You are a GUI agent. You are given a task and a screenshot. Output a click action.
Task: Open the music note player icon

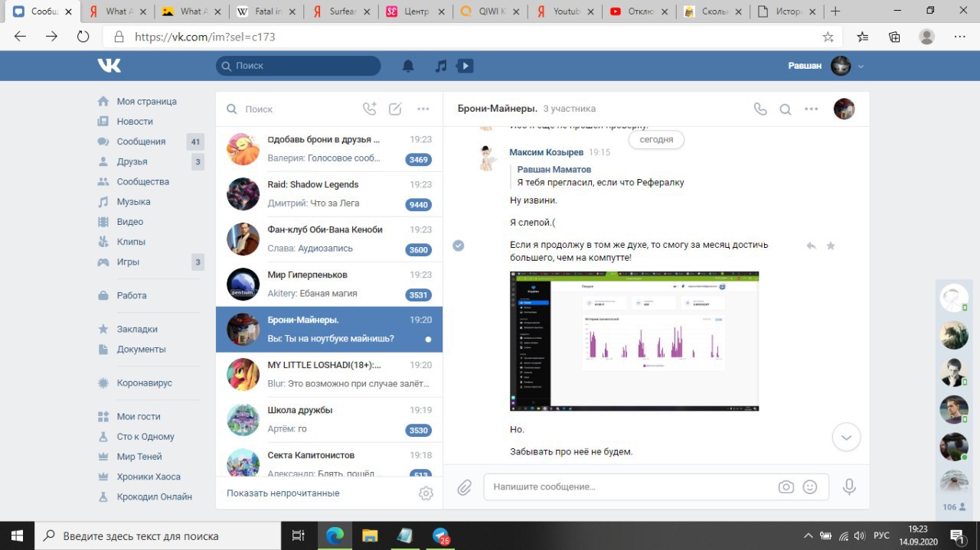pos(441,66)
